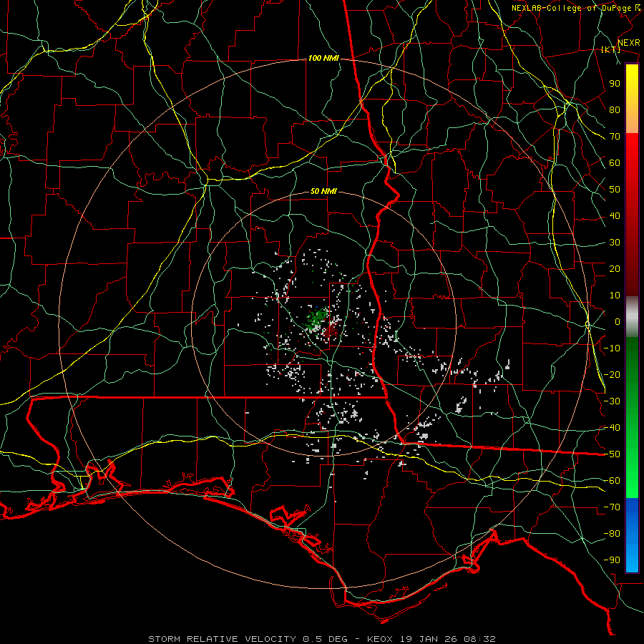Click the NEXR label above the color scale
The height and width of the screenshot is (644, 644).
coord(628,43)
